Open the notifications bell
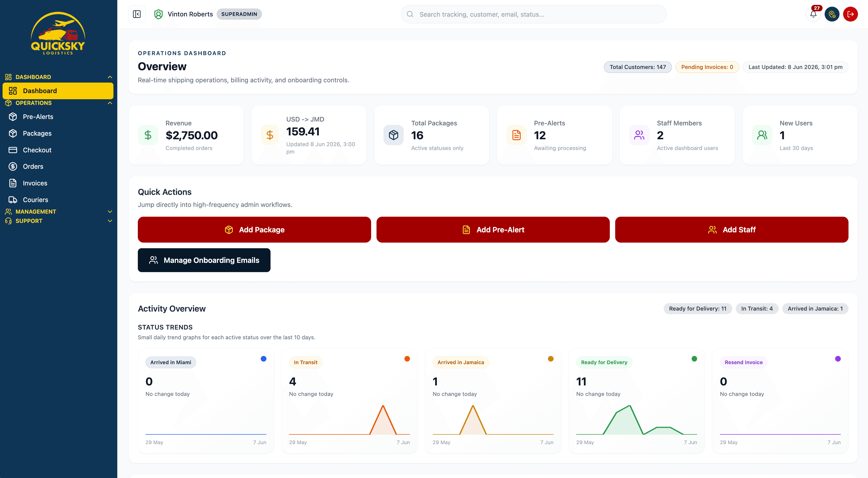This screenshot has width=868, height=478. (813, 14)
